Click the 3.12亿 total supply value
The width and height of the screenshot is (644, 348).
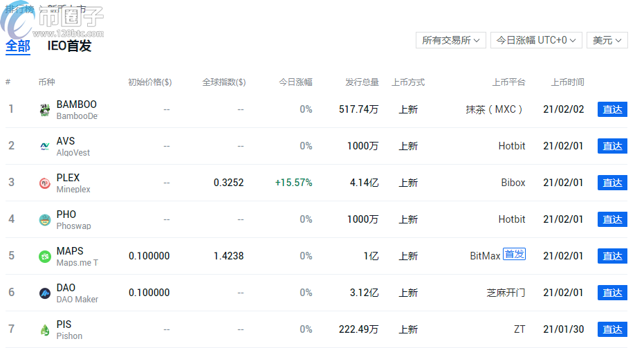click(x=364, y=293)
